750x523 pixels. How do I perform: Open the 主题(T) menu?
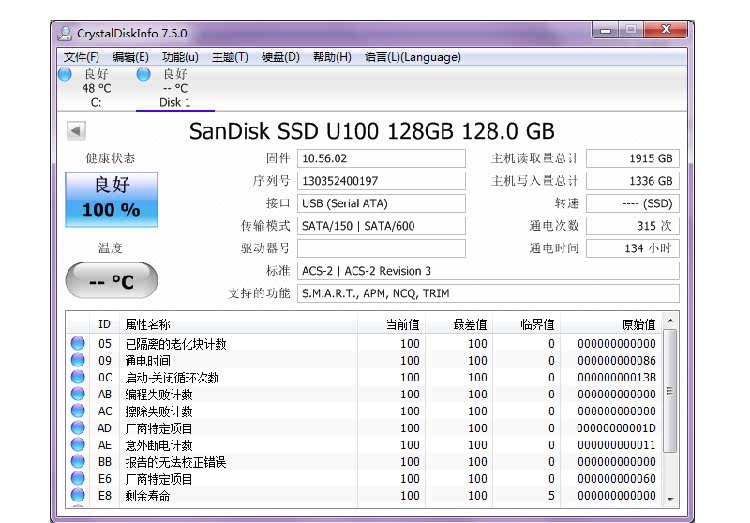pyautogui.click(x=230, y=57)
